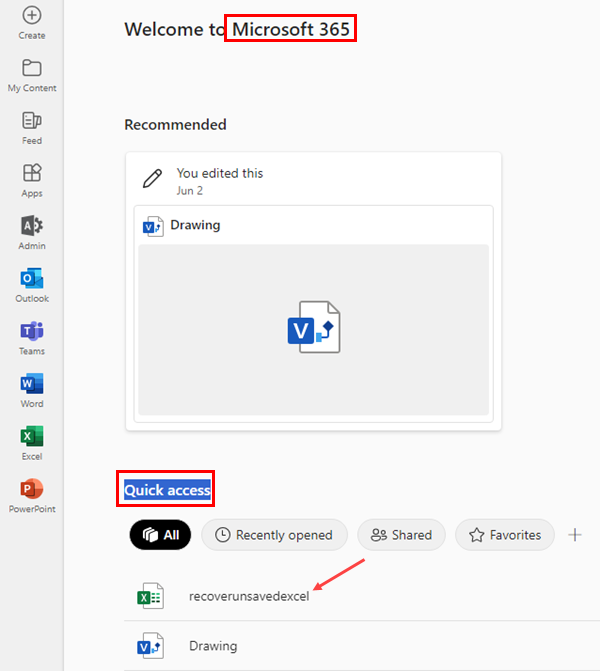Switch to Recently opened filter
The image size is (600, 671).
[274, 535]
